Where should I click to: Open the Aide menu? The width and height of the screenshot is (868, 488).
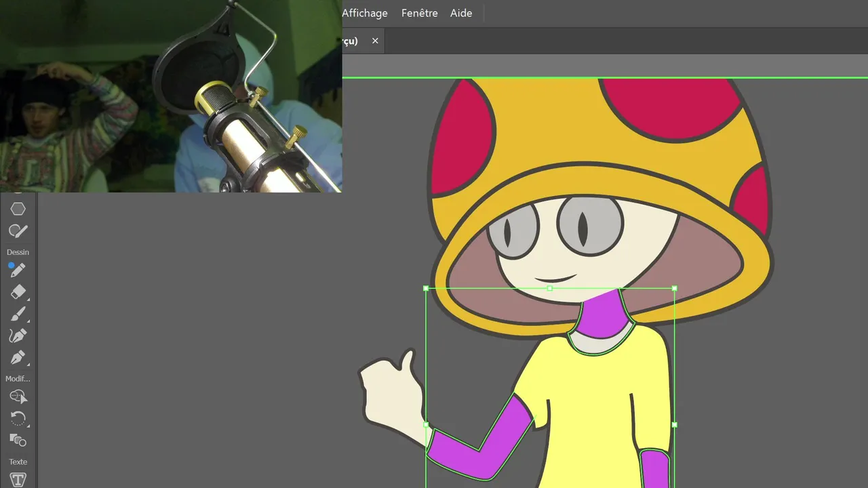click(461, 13)
